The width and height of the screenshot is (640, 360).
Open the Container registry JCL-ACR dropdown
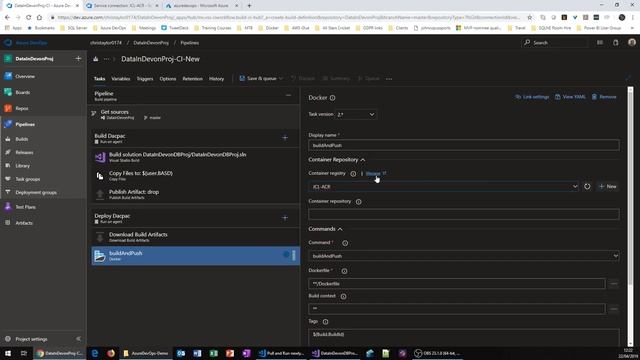(x=444, y=187)
